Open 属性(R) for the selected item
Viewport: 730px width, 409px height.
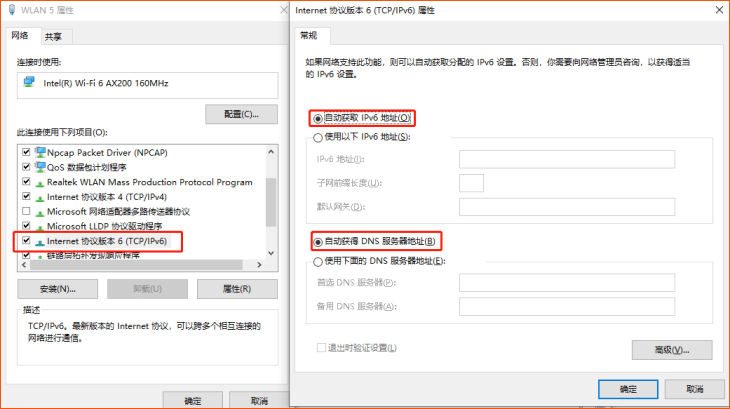pos(237,289)
